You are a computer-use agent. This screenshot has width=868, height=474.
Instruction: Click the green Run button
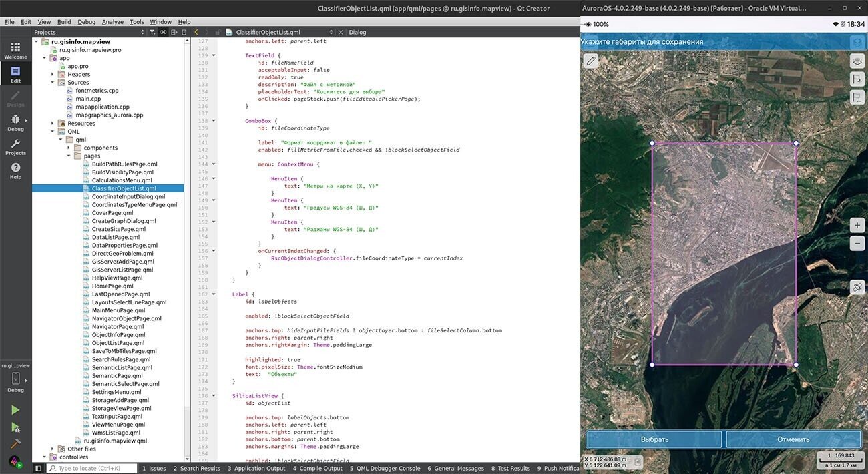[x=15, y=410]
